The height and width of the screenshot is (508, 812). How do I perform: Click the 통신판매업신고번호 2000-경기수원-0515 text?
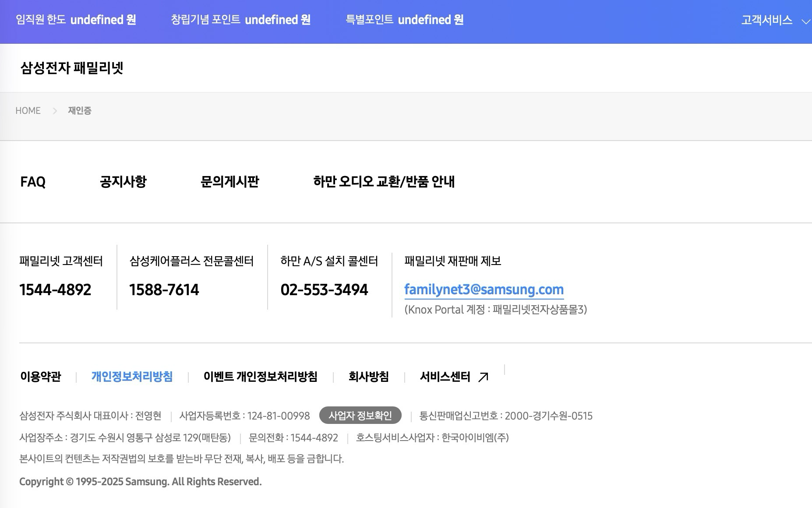pos(506,416)
